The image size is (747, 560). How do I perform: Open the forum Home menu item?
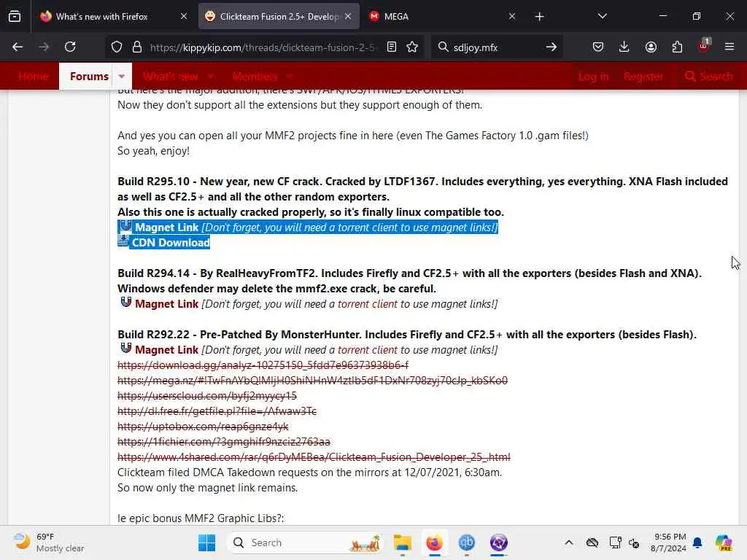point(34,76)
